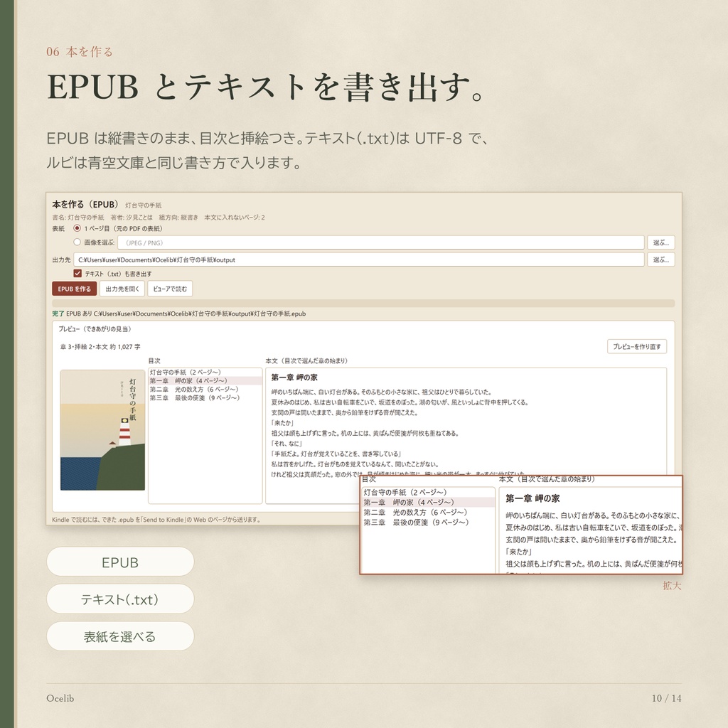Click the lighthouse book cover thumbnail

pos(102,430)
